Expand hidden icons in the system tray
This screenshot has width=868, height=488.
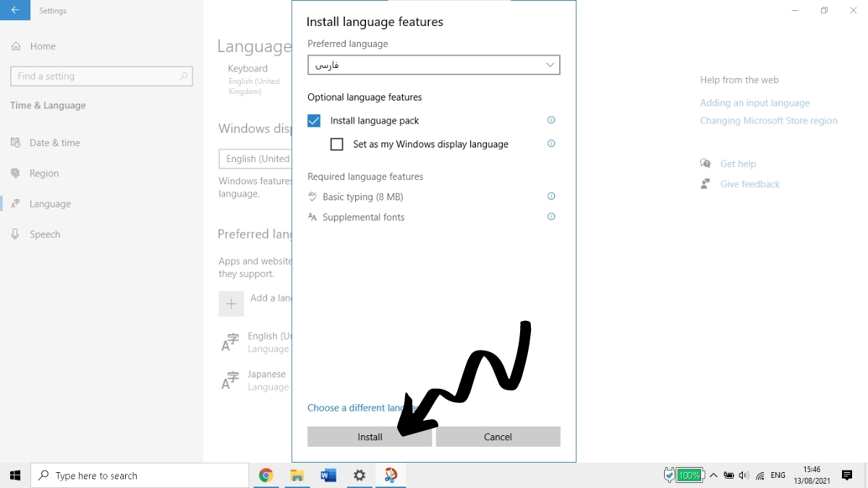click(713, 475)
